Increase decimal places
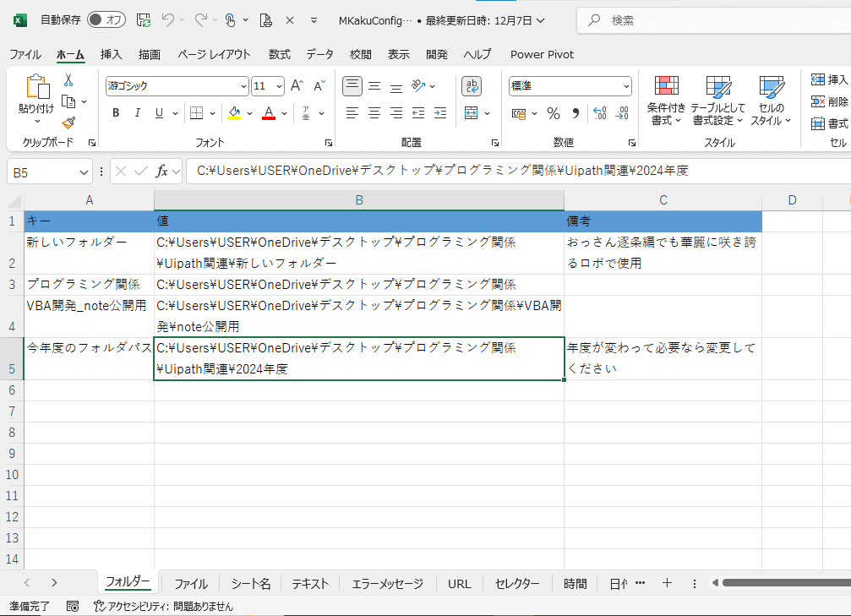The width and height of the screenshot is (851, 616). coord(600,113)
